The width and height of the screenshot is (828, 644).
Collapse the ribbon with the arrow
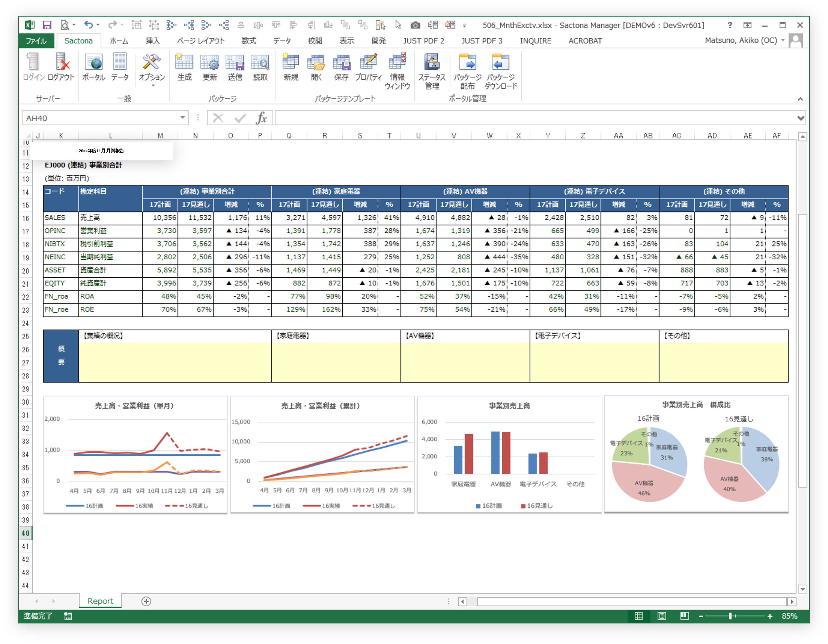point(800,99)
